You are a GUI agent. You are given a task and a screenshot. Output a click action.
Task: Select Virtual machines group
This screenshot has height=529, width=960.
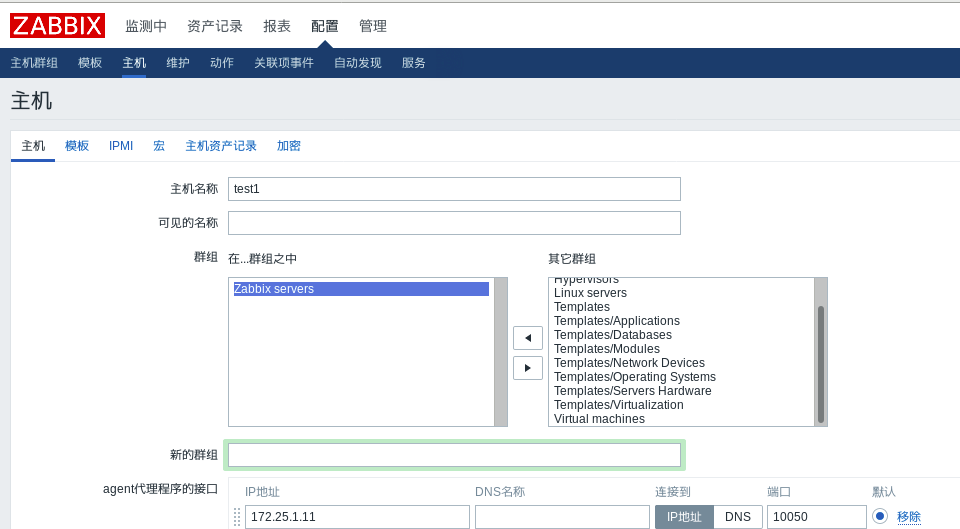[599, 419]
